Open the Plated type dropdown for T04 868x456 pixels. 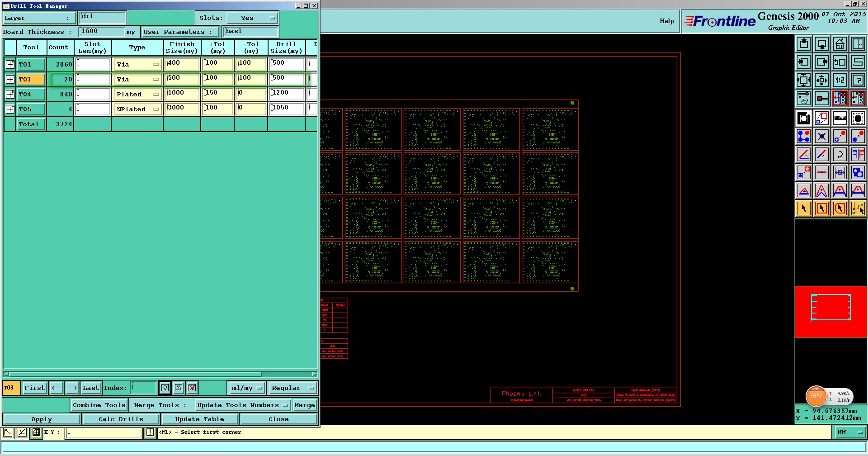pos(138,94)
